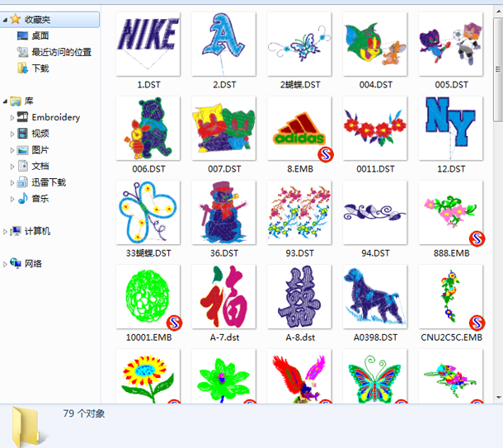
Task: Open 桌面 in the favorites list
Action: pos(40,35)
